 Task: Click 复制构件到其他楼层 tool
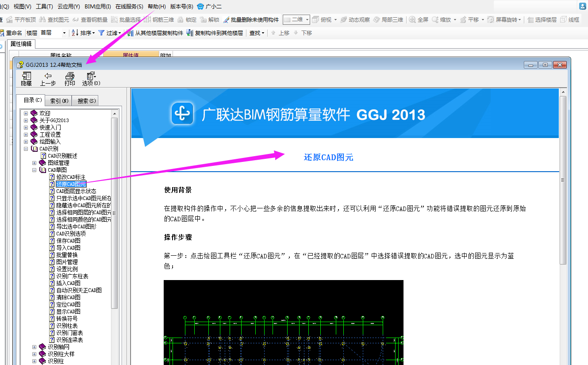coord(215,33)
